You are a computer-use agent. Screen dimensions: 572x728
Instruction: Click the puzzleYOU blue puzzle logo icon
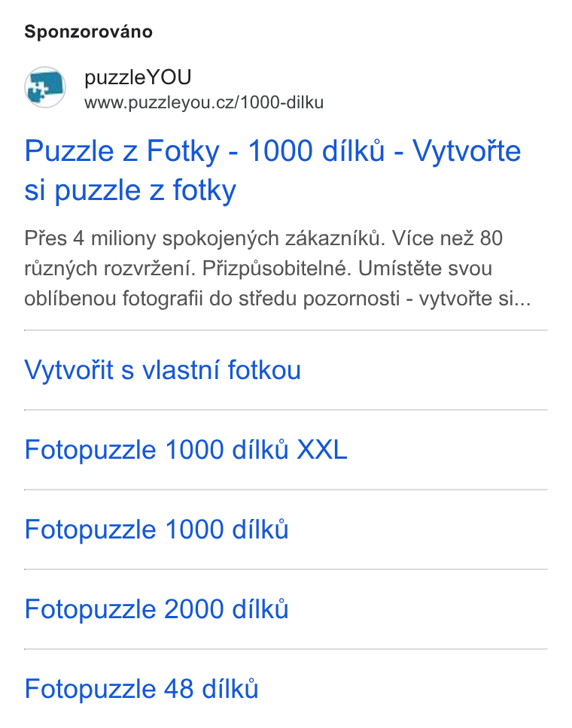[45, 86]
